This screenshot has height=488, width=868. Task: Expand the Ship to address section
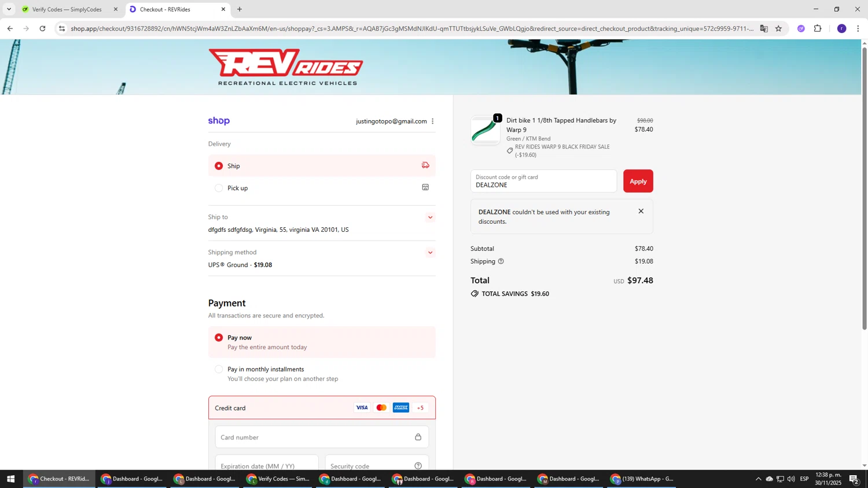(x=430, y=217)
